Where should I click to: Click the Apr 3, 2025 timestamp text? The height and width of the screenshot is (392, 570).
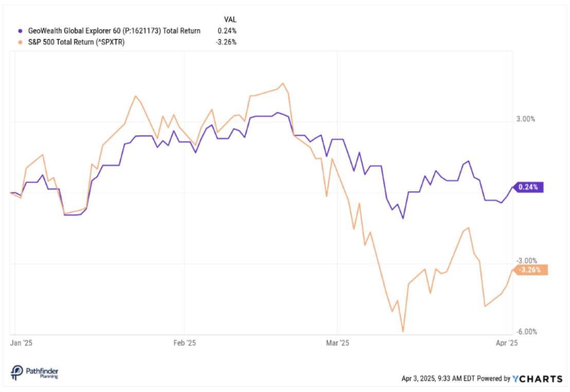tap(438, 379)
